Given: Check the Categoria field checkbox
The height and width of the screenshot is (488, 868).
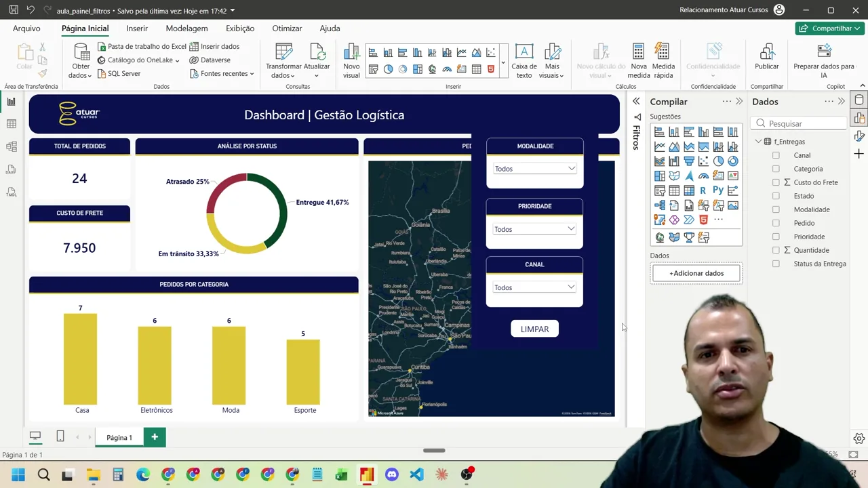Looking at the screenshot, I should coord(776,169).
